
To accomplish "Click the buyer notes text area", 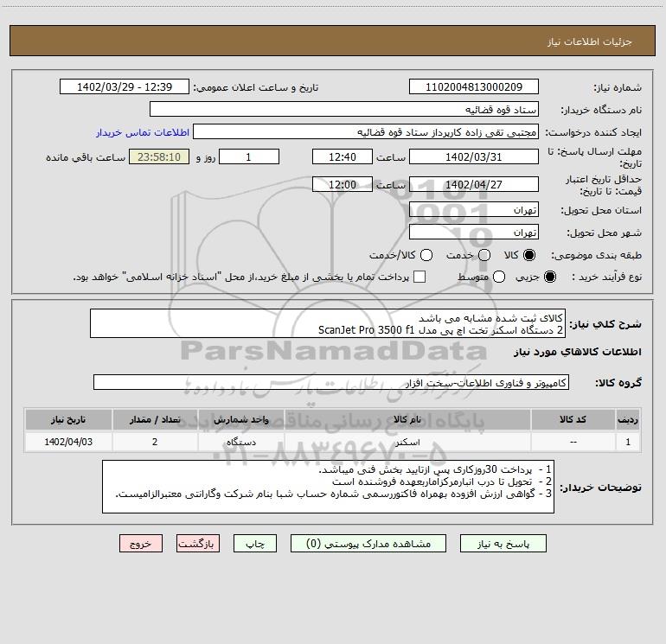I will (329, 487).
